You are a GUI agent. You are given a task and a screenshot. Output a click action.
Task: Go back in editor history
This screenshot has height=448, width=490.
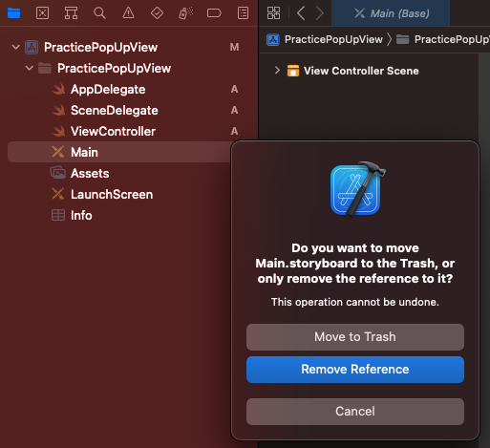point(301,13)
